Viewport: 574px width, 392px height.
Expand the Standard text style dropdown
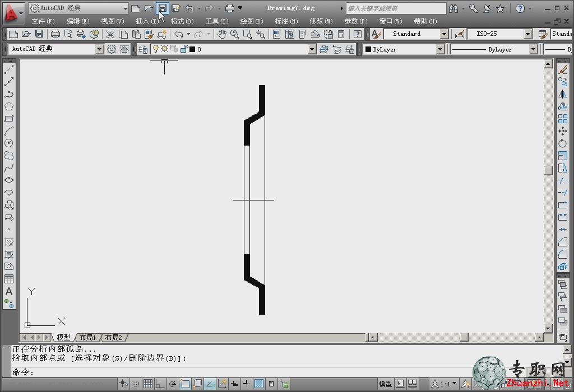pyautogui.click(x=444, y=34)
